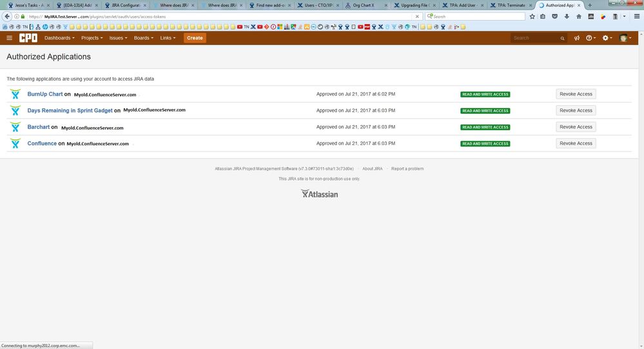Click the browser search box
The width and height of the screenshot is (644, 349).
click(475, 16)
